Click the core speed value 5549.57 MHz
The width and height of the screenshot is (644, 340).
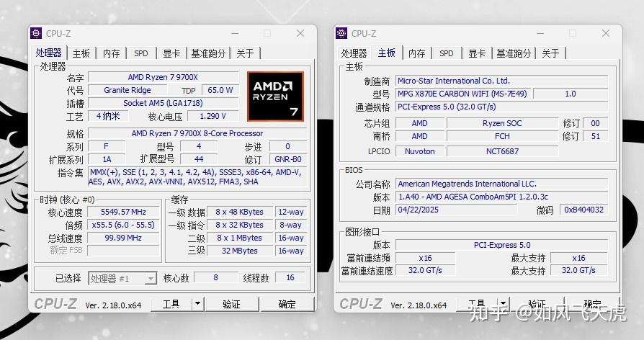[x=123, y=212]
